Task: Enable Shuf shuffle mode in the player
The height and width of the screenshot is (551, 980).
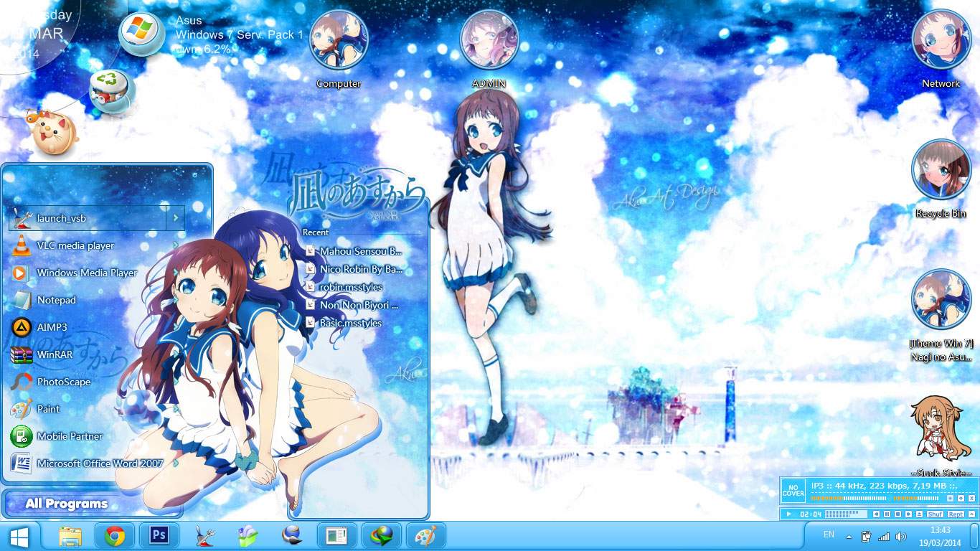Action: click(x=934, y=514)
